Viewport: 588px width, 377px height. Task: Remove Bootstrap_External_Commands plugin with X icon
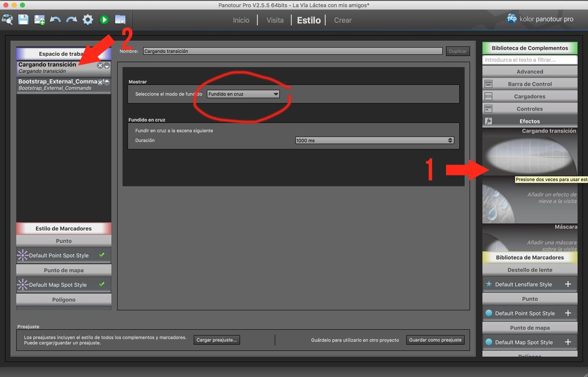tap(100, 82)
